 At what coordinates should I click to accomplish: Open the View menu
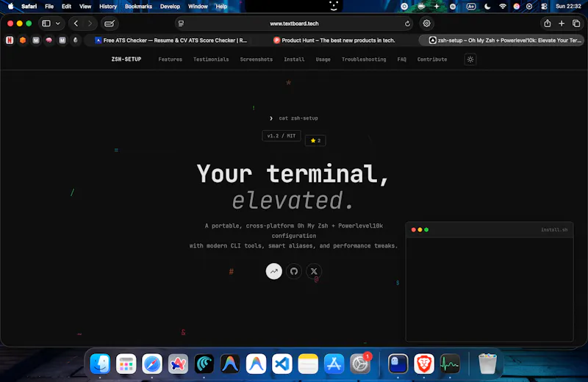[85, 6]
